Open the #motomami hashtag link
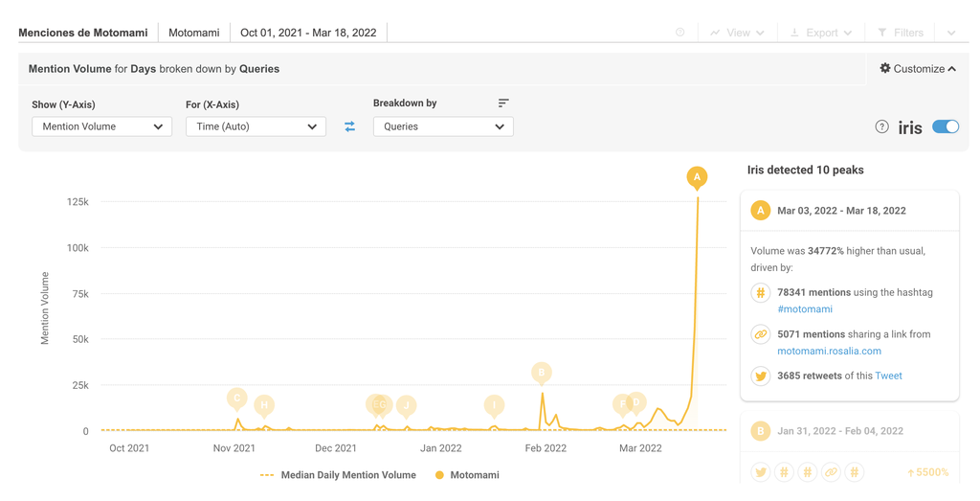This screenshot has height=501, width=980. (804, 309)
